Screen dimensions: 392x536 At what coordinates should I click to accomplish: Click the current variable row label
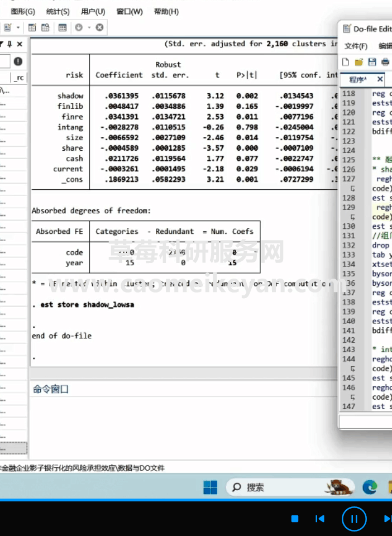68,169
